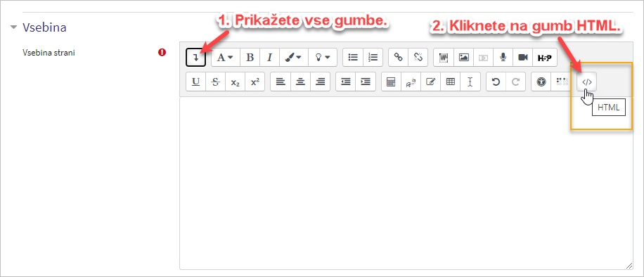Apply strikethrough formatting
Screen dimensions: 644x277
[x=215, y=82]
